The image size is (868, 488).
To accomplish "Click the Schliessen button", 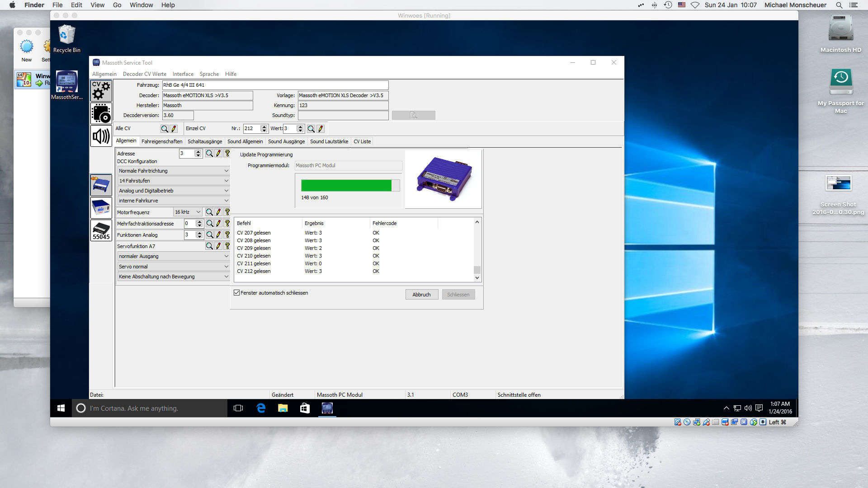I will 458,295.
